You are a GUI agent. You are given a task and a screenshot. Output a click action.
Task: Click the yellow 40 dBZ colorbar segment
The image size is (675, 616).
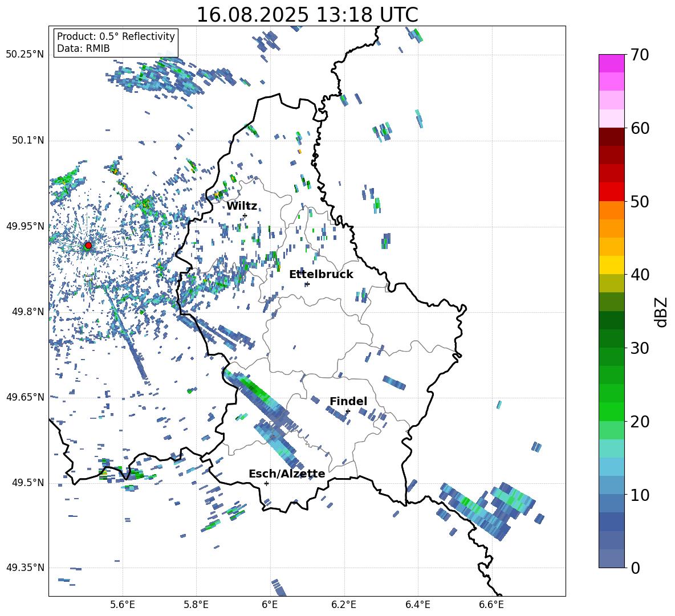click(611, 265)
